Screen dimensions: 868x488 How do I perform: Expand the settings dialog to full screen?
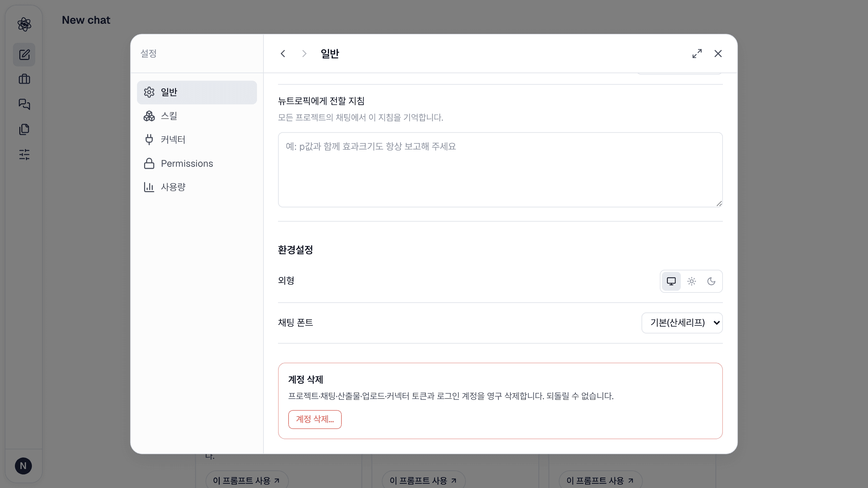[697, 54]
